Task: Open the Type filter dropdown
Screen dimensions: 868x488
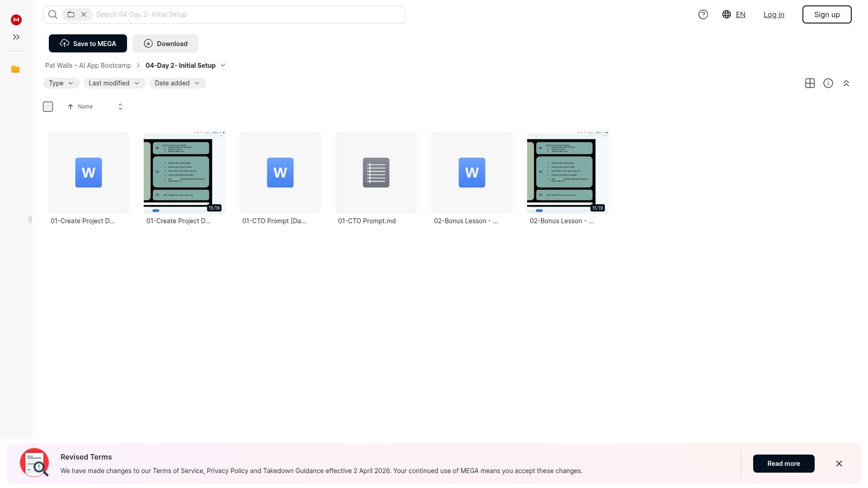Action: (61, 83)
